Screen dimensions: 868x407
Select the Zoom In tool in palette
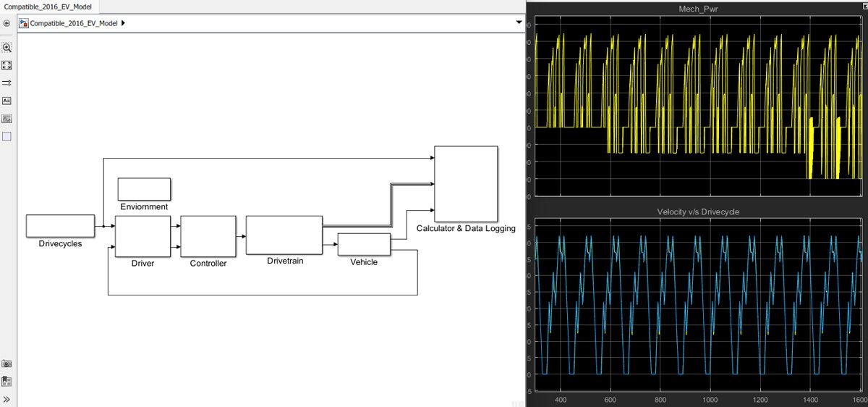7,47
